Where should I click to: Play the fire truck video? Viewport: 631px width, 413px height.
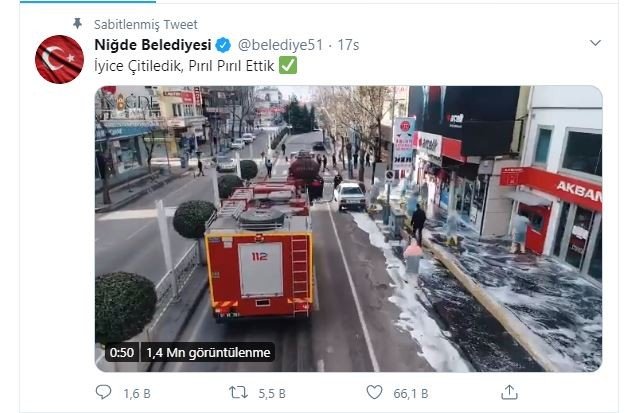(x=348, y=229)
